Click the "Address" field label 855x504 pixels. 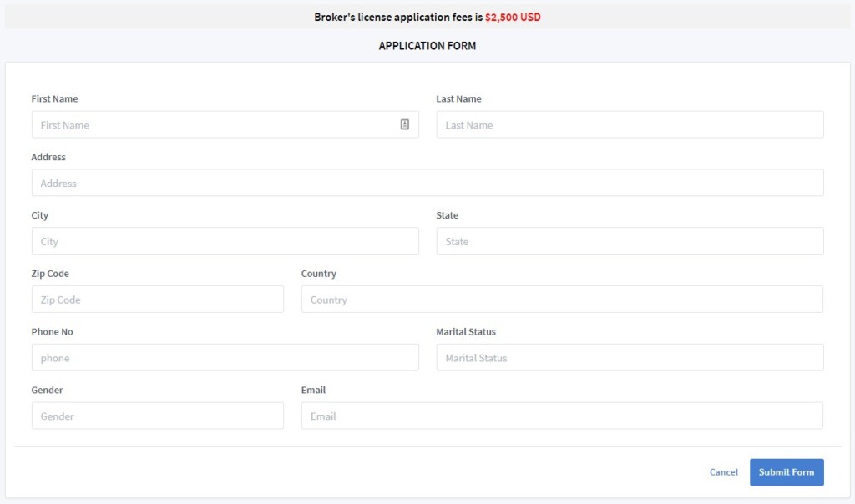click(48, 157)
